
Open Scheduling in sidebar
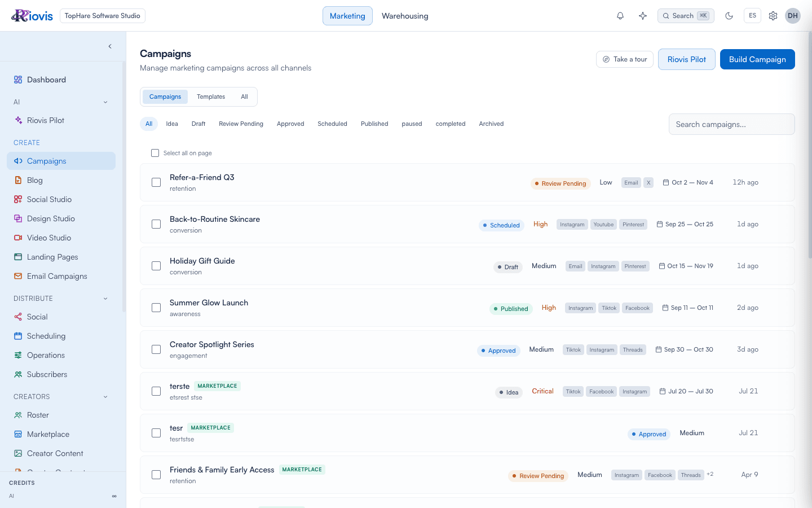pyautogui.click(x=61, y=336)
